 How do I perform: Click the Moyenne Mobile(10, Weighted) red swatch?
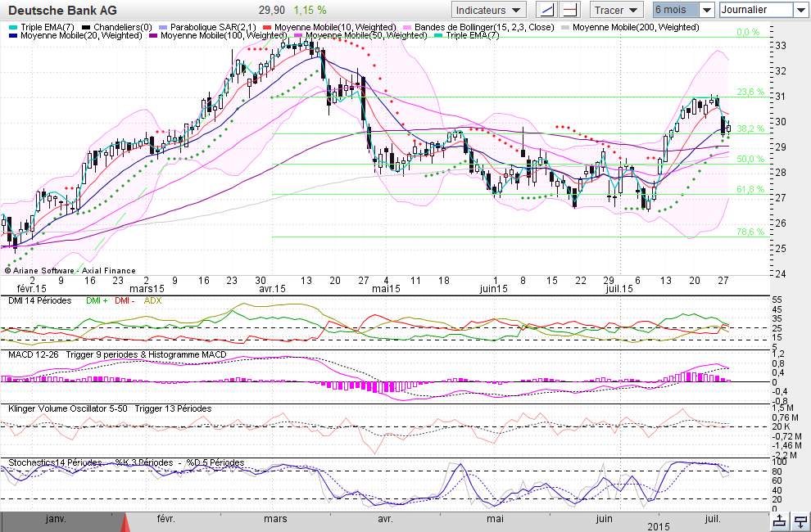click(x=267, y=27)
